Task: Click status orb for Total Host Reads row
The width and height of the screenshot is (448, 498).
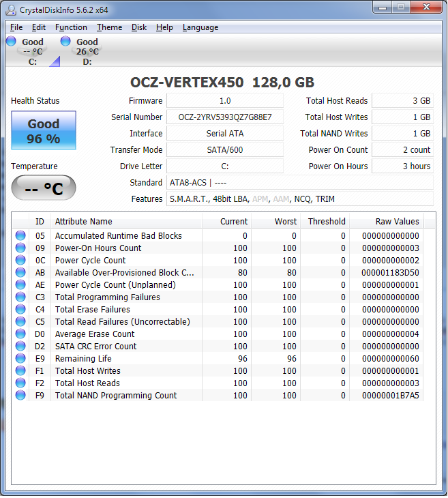Action: [x=20, y=383]
